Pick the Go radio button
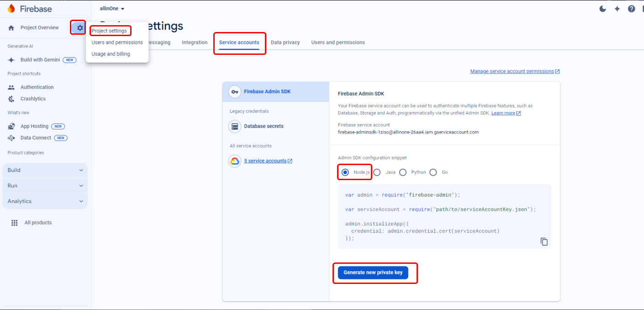 433,172
